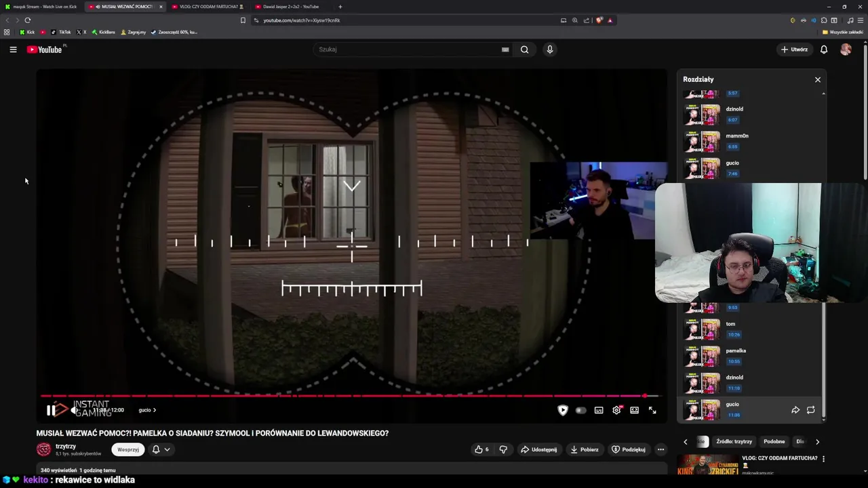
Task: Reload the page
Action: [28, 20]
